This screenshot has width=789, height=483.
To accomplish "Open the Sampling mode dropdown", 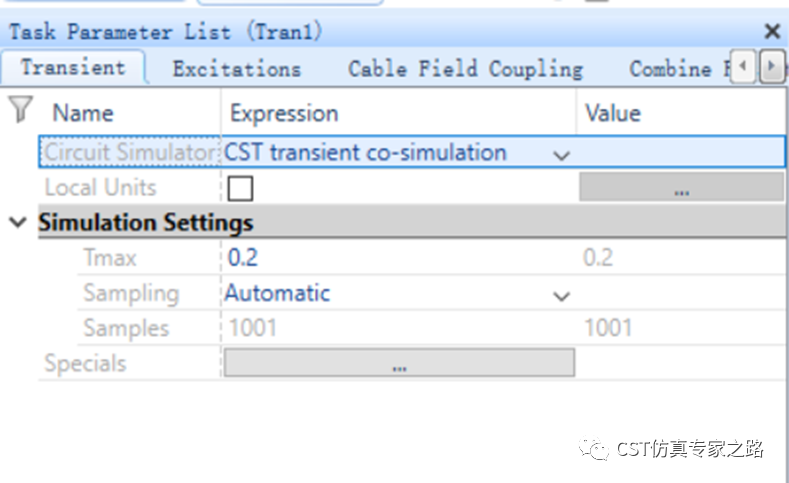I will coord(561,296).
